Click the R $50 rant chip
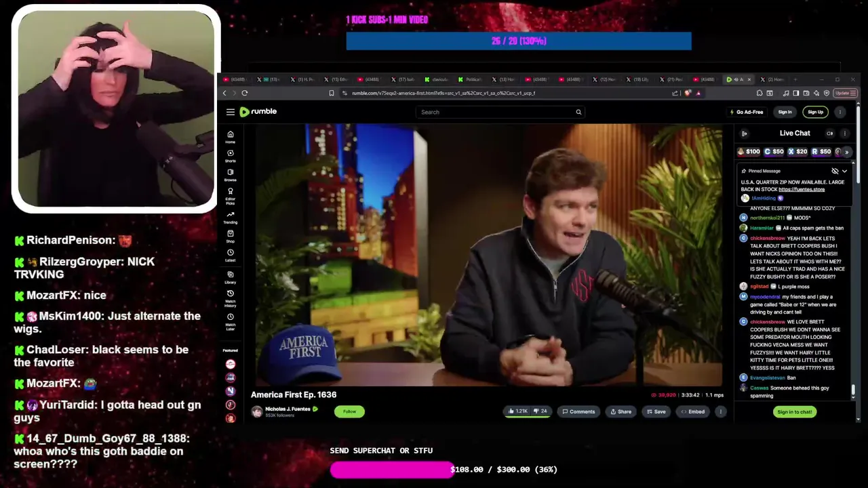The width and height of the screenshot is (868, 488). click(821, 152)
